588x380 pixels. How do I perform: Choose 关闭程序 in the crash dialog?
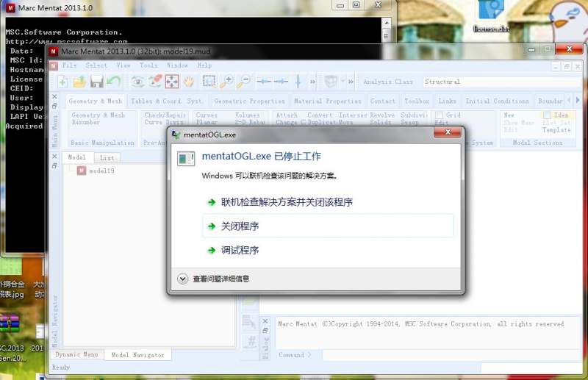click(328, 226)
